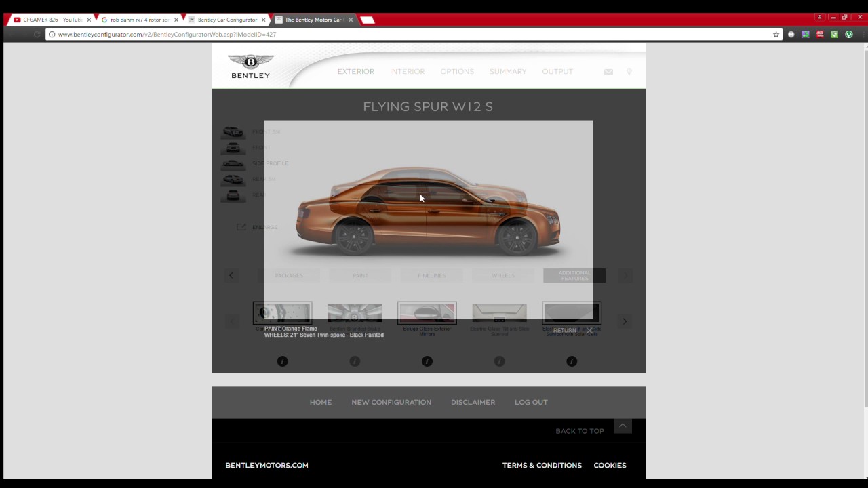
Task: Open the PACKAGES category
Action: click(x=289, y=275)
